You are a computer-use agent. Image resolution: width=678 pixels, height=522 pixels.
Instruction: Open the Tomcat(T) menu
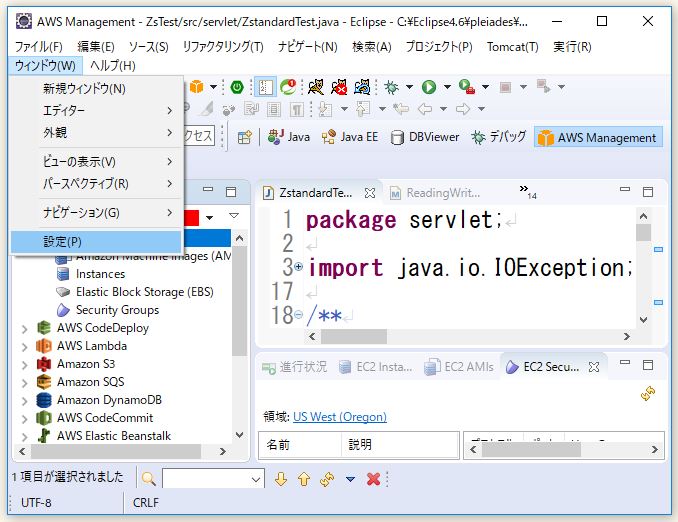tap(512, 47)
